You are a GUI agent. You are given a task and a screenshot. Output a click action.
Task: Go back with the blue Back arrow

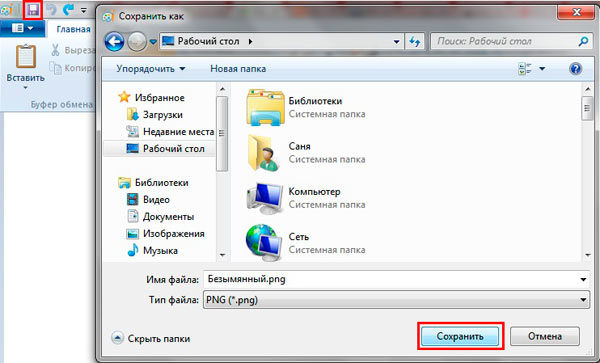[x=114, y=41]
